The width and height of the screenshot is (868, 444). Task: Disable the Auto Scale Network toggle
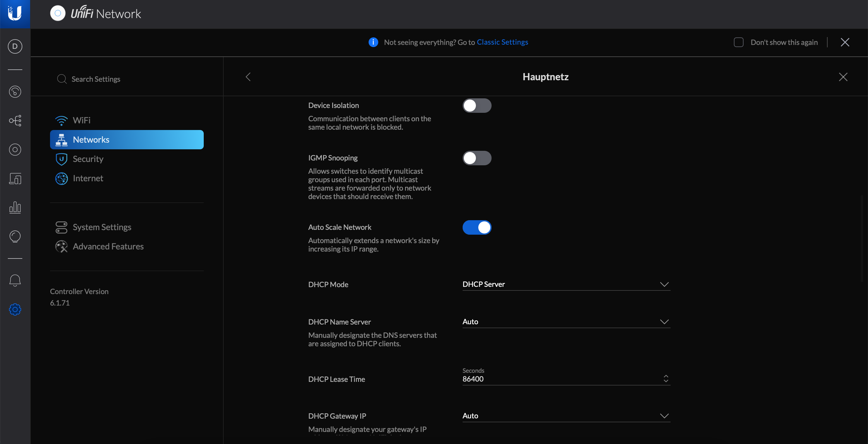click(x=476, y=227)
